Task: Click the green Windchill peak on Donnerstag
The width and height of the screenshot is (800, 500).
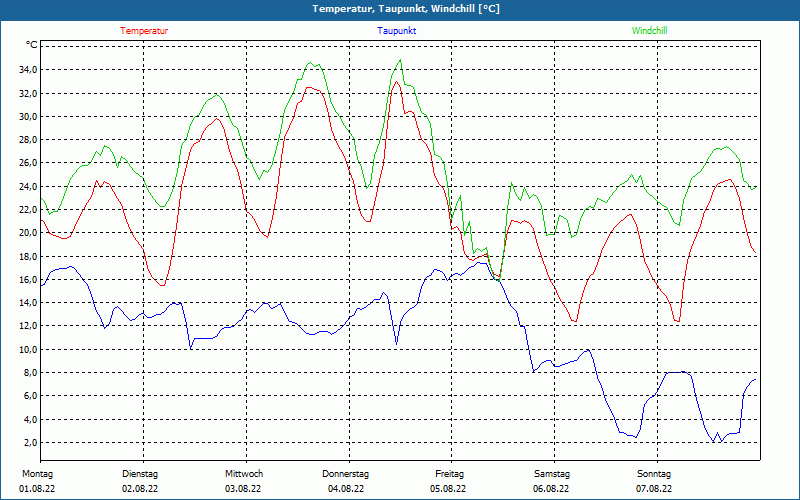Action: click(400, 60)
